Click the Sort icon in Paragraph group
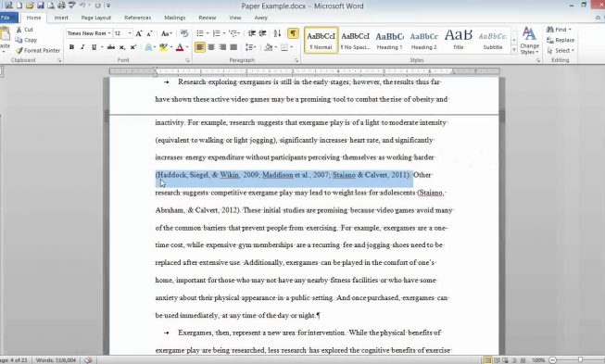The height and width of the screenshot is (364, 605). (277, 33)
